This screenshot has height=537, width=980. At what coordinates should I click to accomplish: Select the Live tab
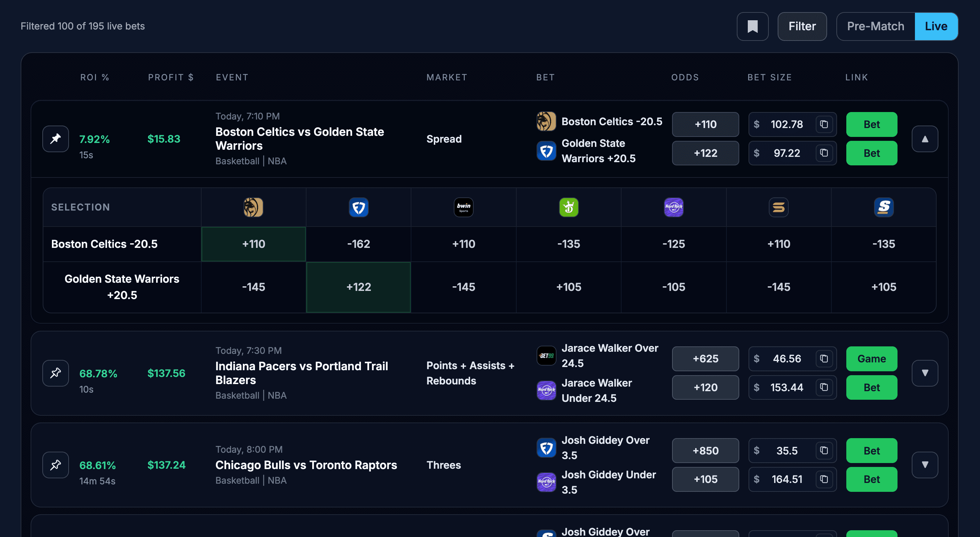[936, 26]
